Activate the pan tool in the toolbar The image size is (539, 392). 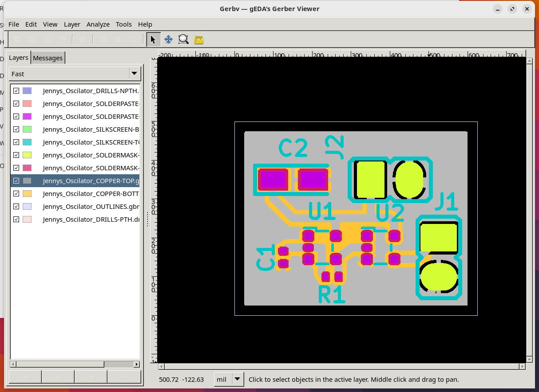pos(168,39)
